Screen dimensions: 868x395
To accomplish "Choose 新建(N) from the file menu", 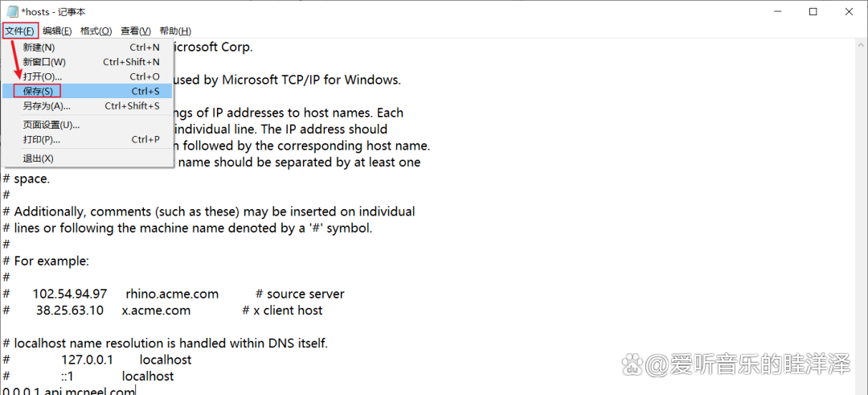I will click(x=39, y=47).
